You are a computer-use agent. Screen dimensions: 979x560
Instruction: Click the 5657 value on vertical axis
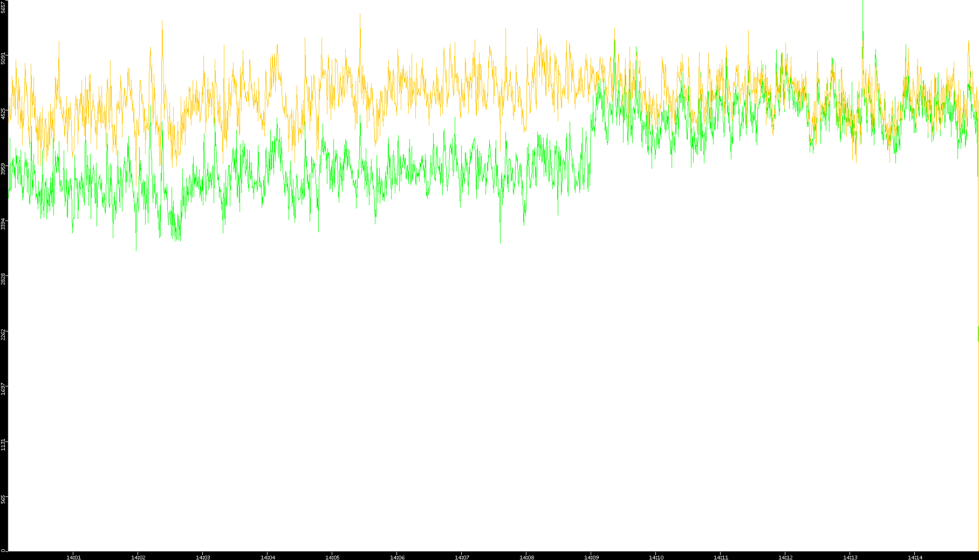pyautogui.click(x=3, y=7)
